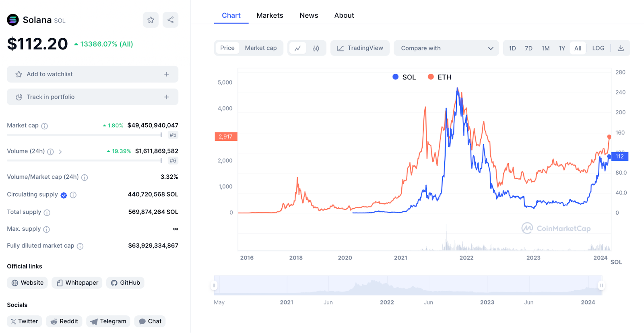Show Total supply info icon
Screen dimensions: 644x333
tap(47, 213)
